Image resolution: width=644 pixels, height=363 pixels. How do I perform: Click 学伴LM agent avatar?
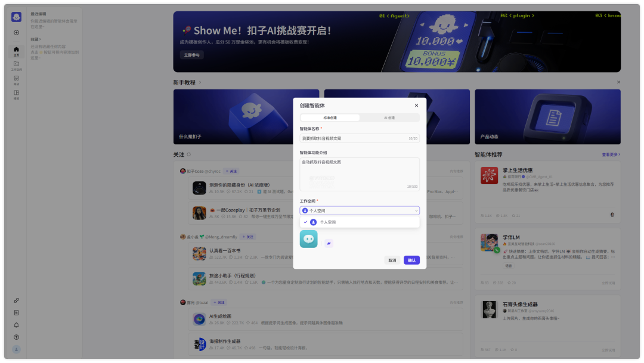[489, 243]
